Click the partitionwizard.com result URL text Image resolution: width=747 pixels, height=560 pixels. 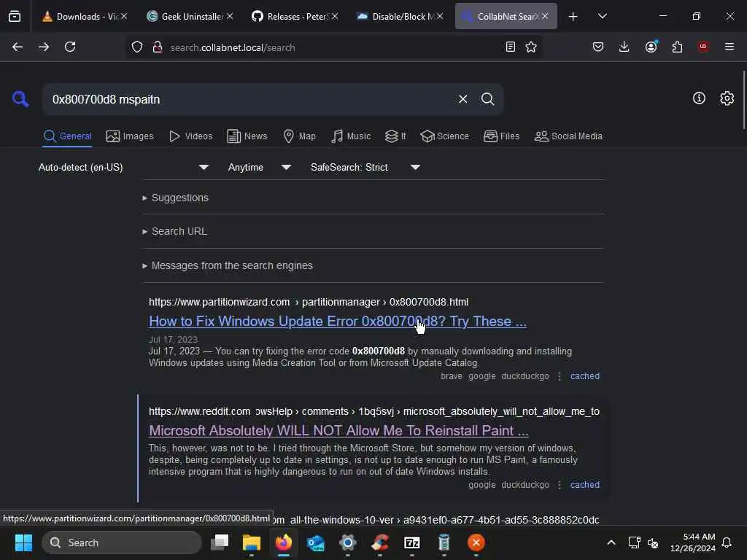click(309, 302)
